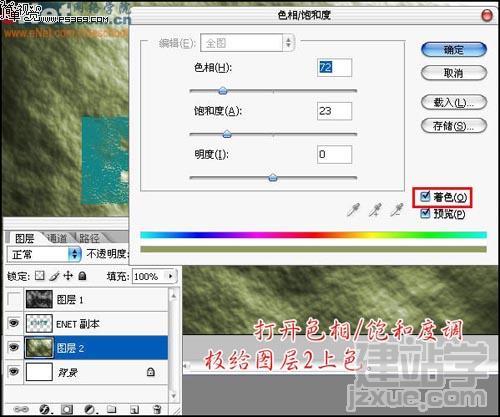Close the 色相/饱和度 dialog

[487, 15]
